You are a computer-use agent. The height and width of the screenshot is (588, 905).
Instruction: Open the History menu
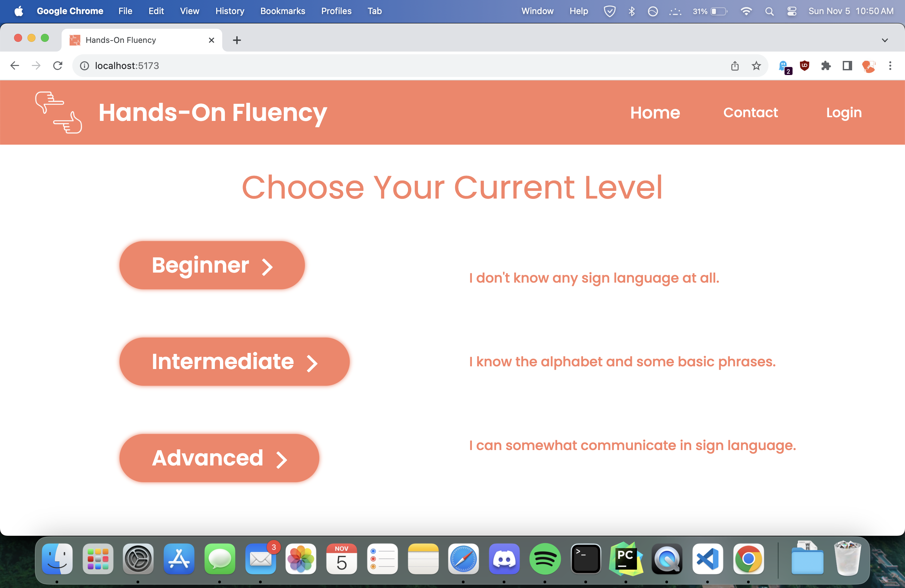(x=229, y=11)
